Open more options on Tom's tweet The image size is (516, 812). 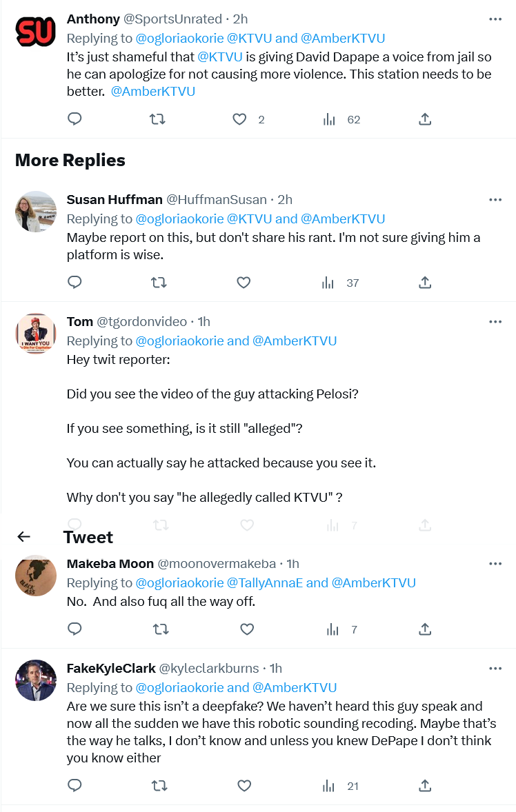pyautogui.click(x=495, y=321)
